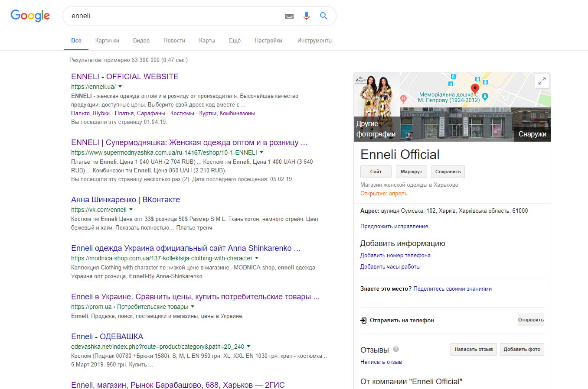
Task: Click the Сарафаны sitelink
Action: pyautogui.click(x=151, y=113)
